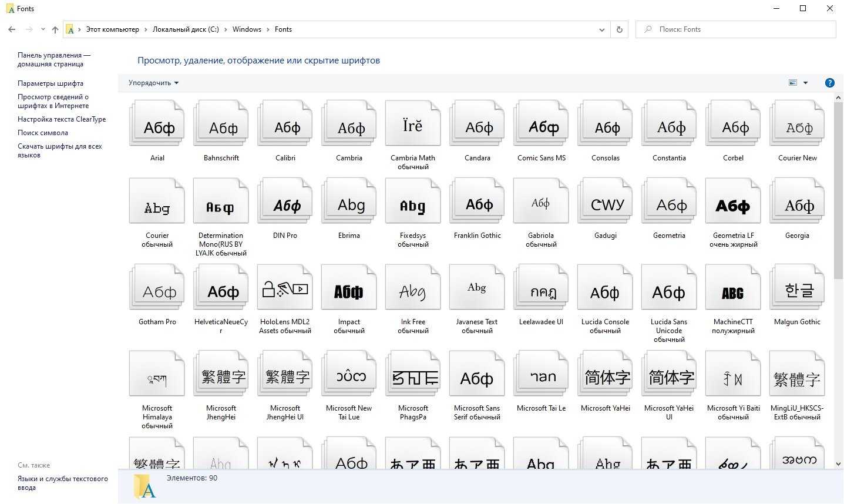This screenshot has height=504, width=844.
Task: Open Просмотр сведений о шрифтах в Интернете
Action: [53, 101]
